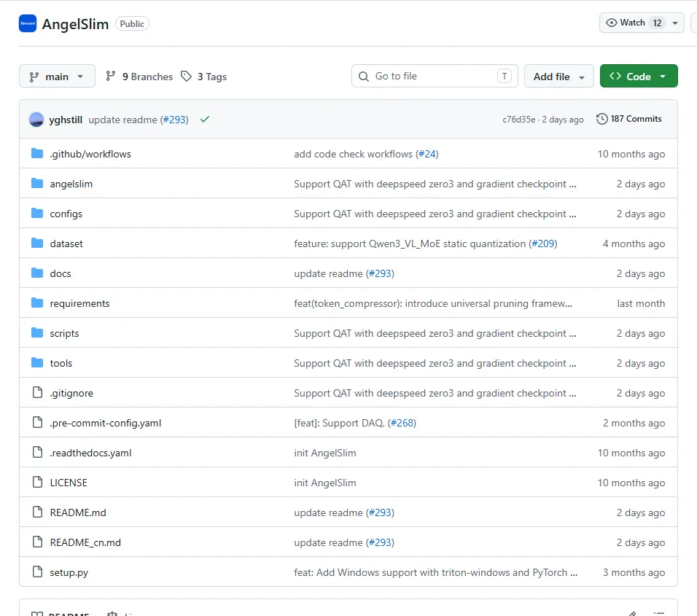Click the file icon next to .readthedocs.yaml
697x616 pixels.
pos(38,452)
